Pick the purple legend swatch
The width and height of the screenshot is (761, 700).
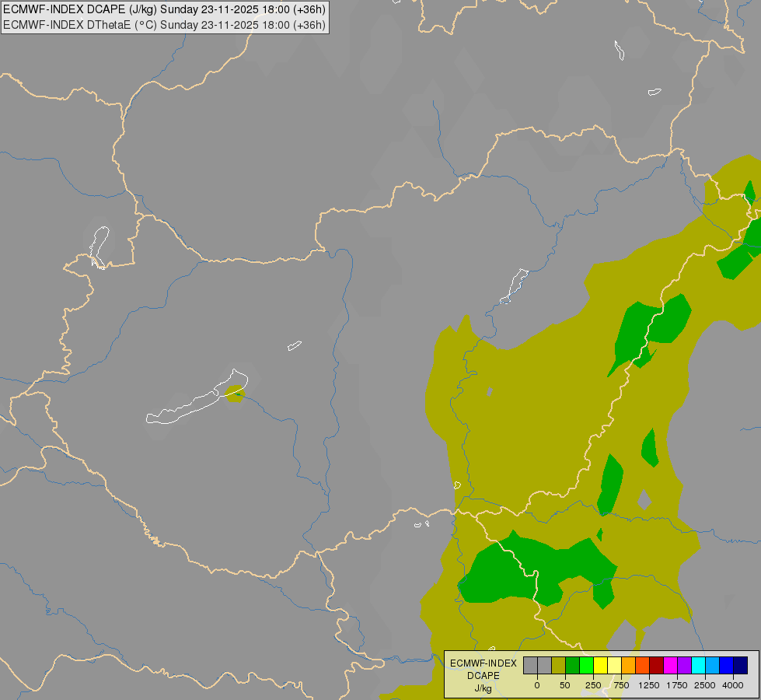684,665
